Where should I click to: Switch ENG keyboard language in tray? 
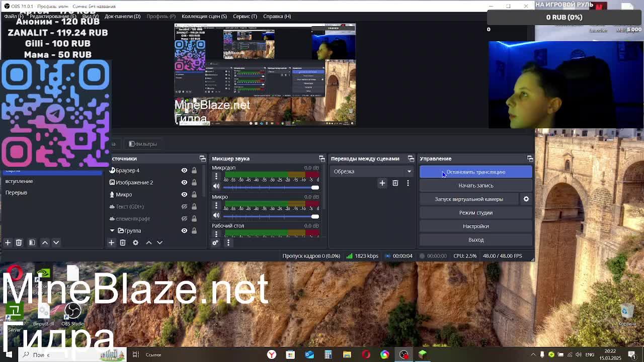590,355
